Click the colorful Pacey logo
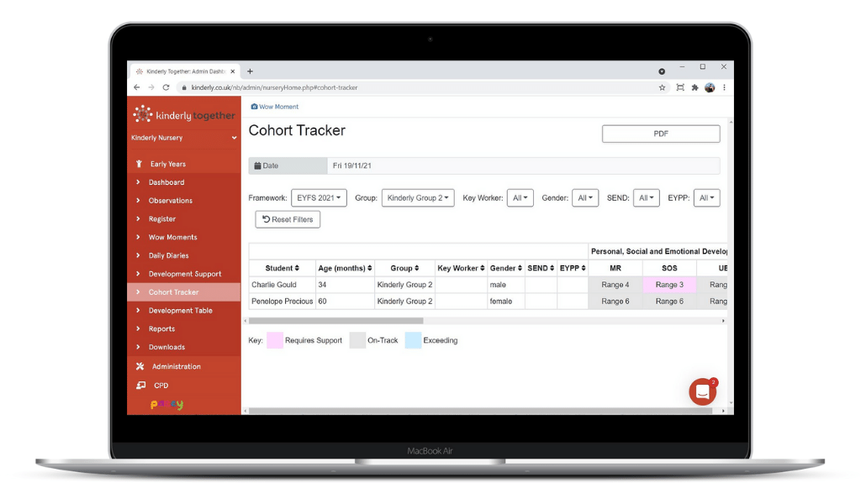This screenshot has height=504, width=861. coord(167,405)
